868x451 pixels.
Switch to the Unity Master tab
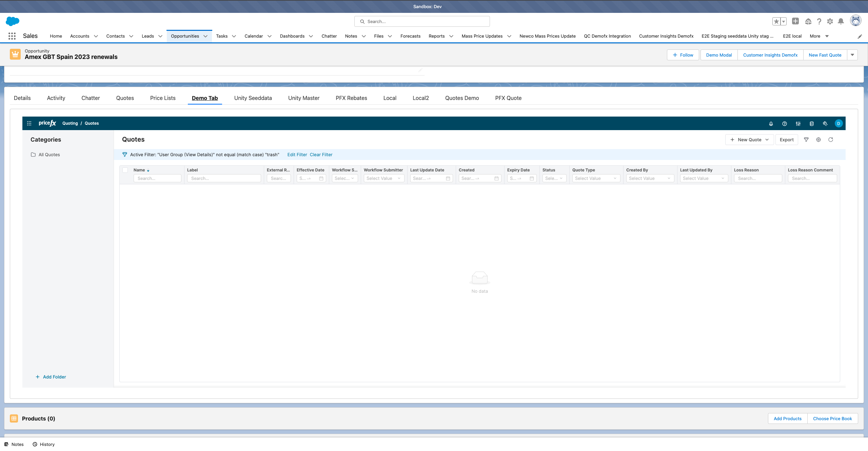(x=303, y=98)
